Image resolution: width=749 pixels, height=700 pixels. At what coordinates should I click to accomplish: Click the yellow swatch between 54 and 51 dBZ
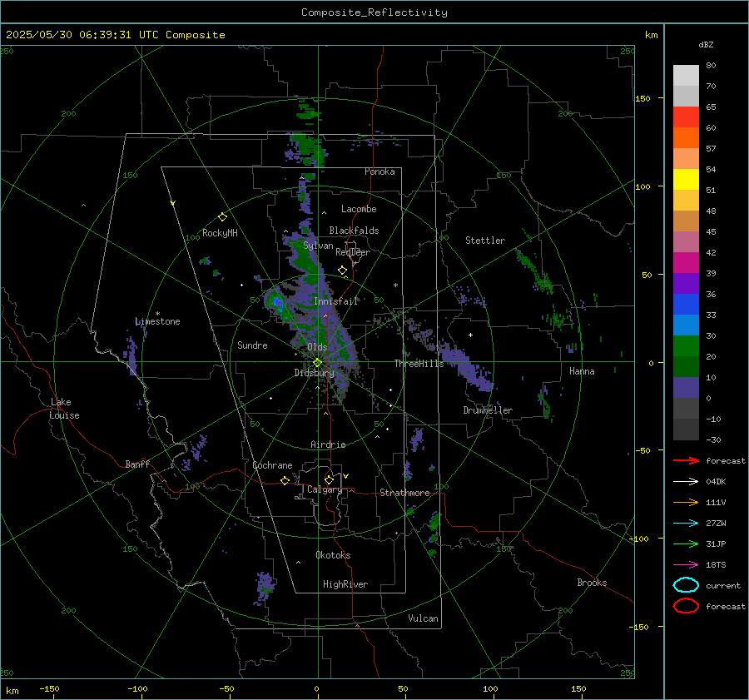tap(686, 180)
